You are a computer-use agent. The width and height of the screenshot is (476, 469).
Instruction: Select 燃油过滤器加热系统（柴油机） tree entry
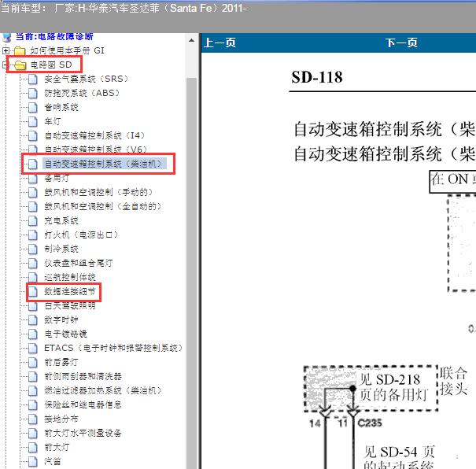click(102, 390)
